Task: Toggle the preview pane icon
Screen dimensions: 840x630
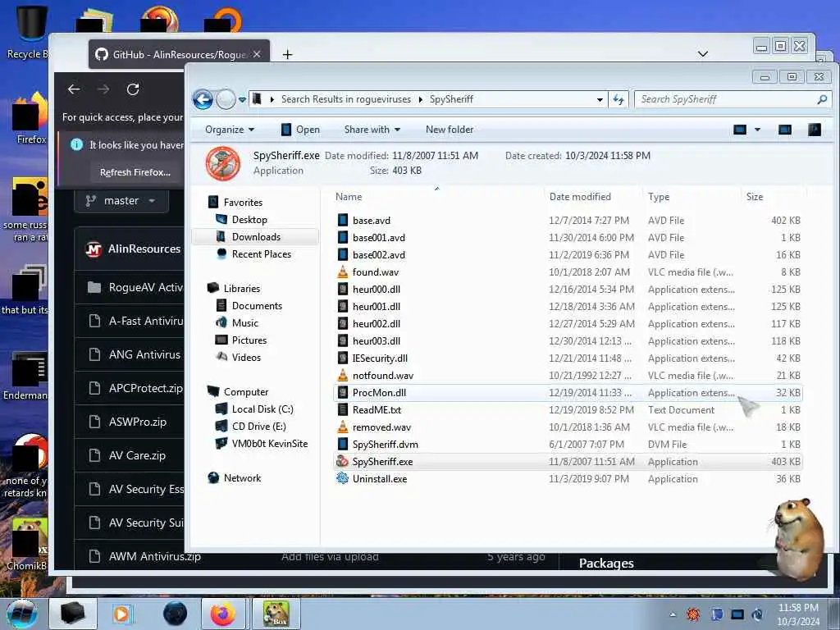Action: pyautogui.click(x=785, y=130)
